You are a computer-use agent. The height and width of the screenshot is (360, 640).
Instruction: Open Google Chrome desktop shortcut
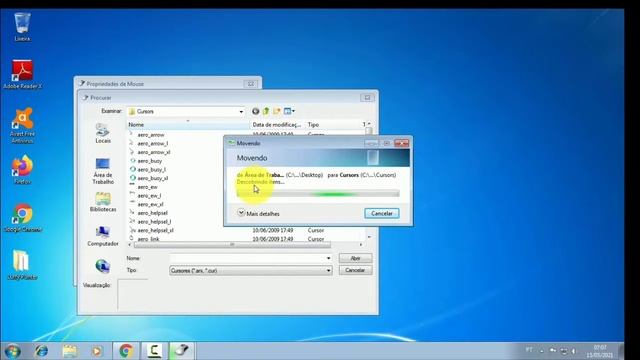[22, 218]
